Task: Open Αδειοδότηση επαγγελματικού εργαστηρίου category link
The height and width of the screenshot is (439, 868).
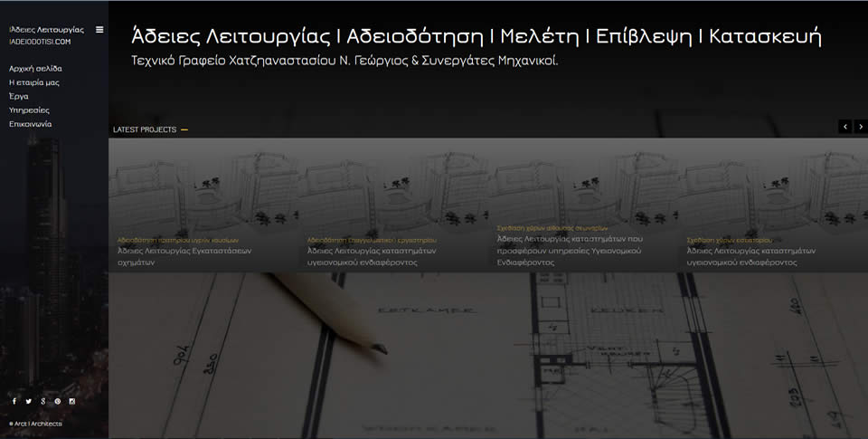Action: pyautogui.click(x=372, y=241)
